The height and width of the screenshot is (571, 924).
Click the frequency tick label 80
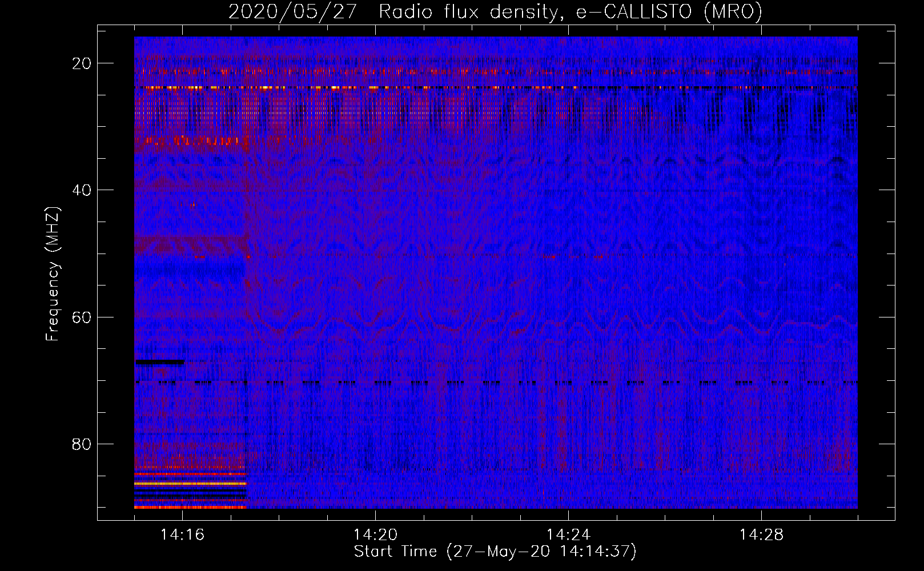click(x=82, y=444)
